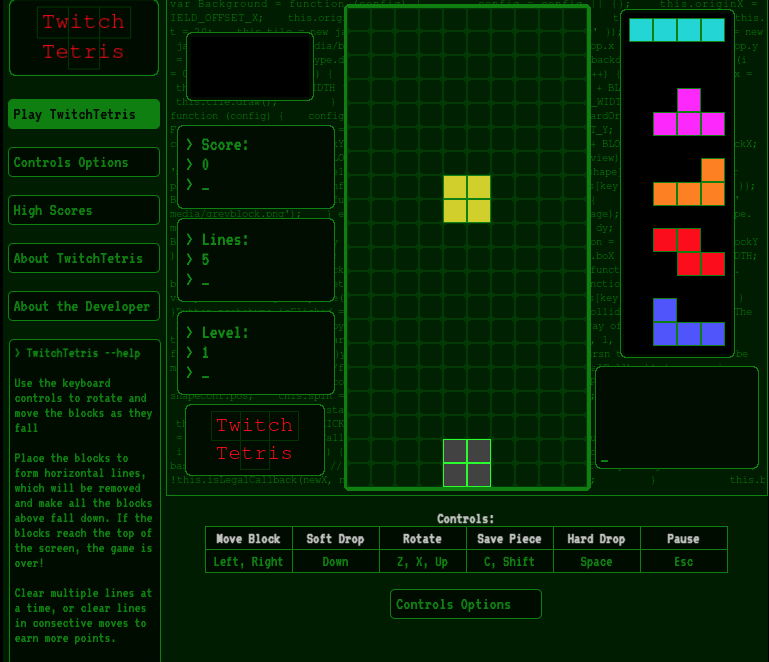The image size is (769, 662).
Task: Click the 'Left, Right' key cell
Action: 249,561
